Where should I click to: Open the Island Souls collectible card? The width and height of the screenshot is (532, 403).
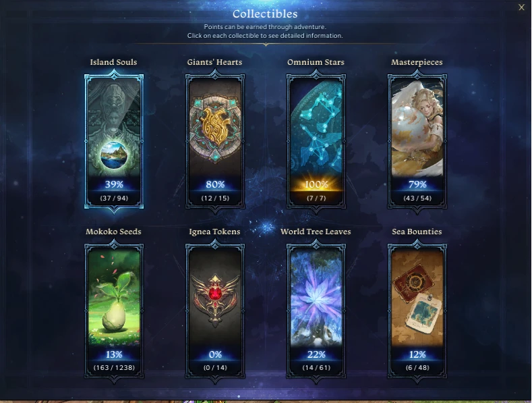tap(114, 141)
